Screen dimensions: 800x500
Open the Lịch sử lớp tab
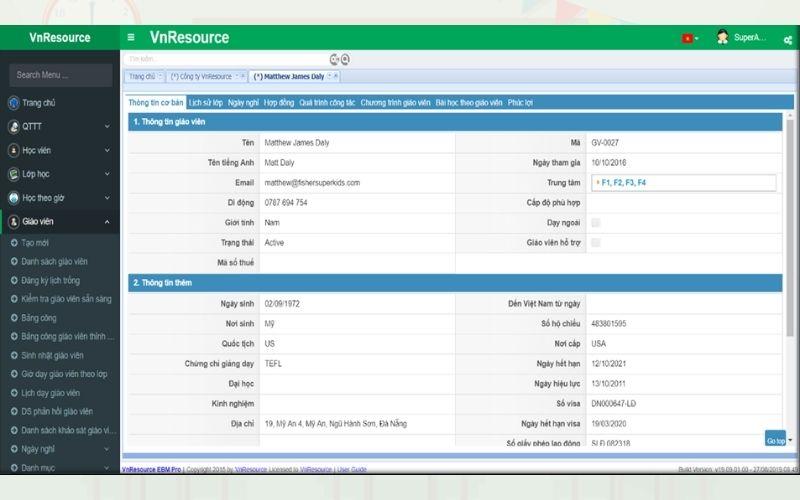[x=206, y=102]
